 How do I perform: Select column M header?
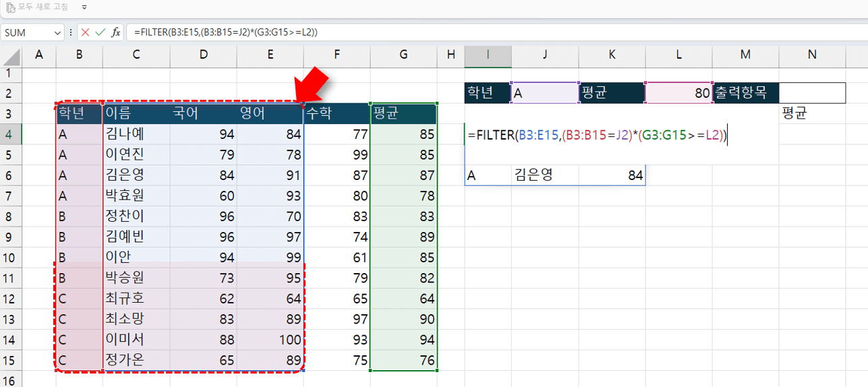click(x=745, y=55)
